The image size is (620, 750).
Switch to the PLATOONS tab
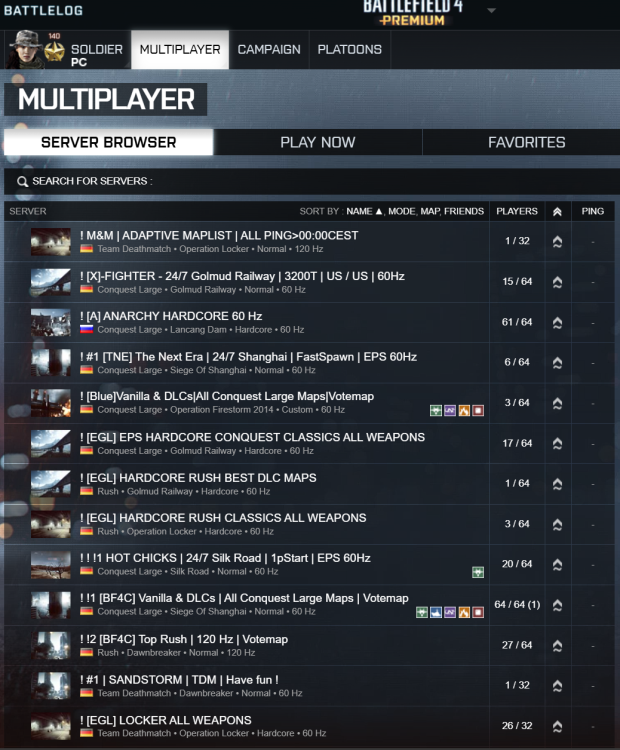[350, 50]
